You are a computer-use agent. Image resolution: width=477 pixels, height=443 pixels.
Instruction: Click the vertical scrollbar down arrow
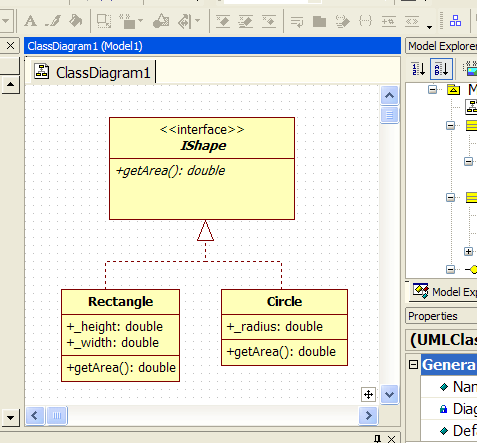pos(389,395)
